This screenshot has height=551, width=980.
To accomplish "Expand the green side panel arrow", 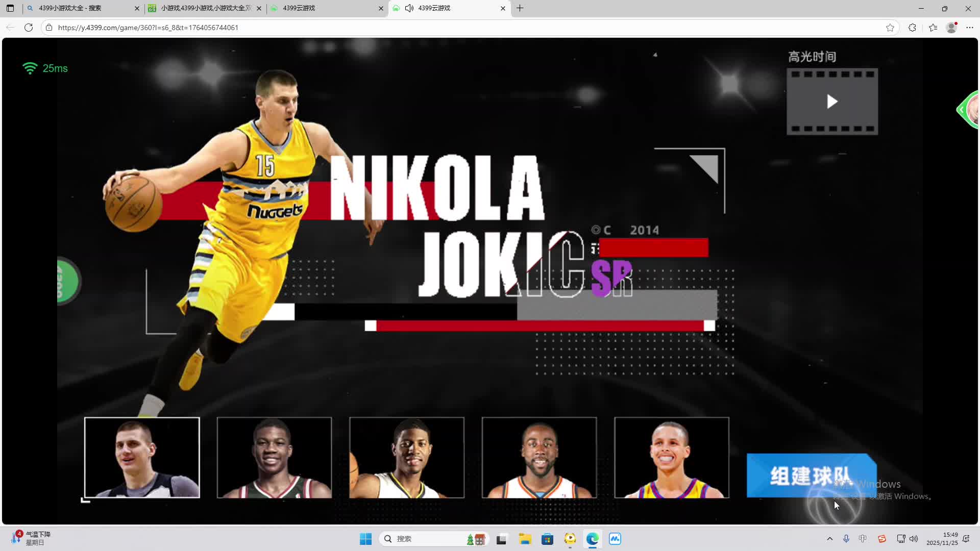I will click(x=962, y=109).
